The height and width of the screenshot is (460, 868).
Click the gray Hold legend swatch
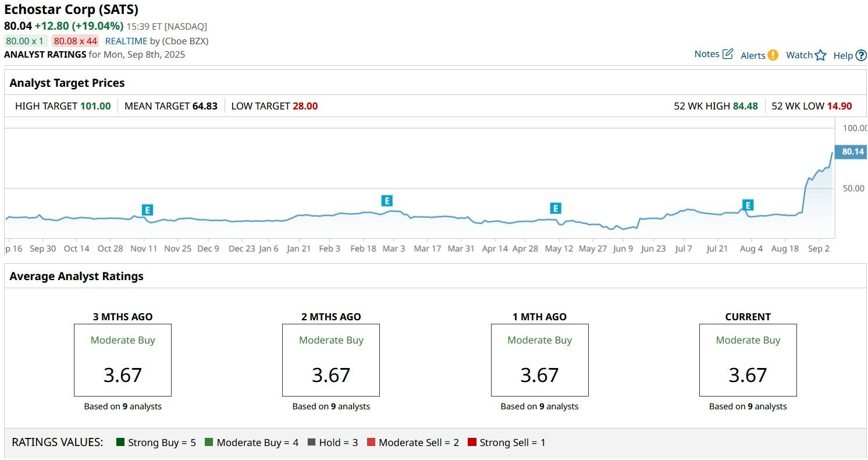pos(311,443)
